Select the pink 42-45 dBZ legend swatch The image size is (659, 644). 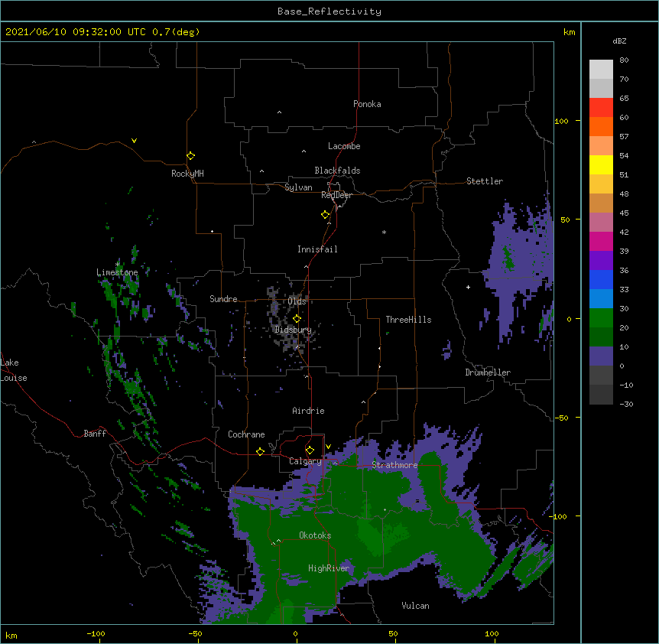click(x=601, y=223)
